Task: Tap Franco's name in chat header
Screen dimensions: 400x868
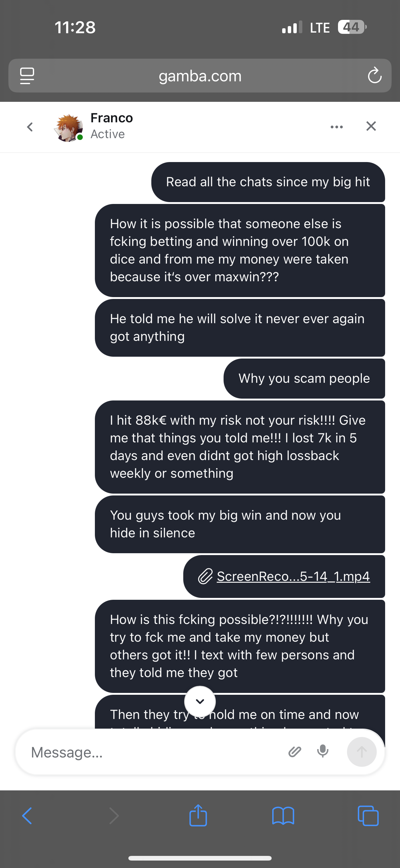Action: pos(111,118)
